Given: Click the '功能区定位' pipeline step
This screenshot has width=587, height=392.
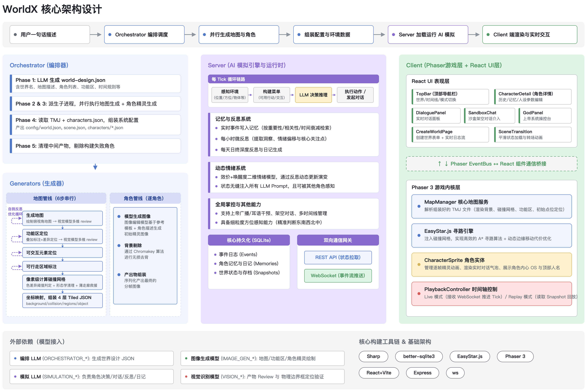Looking at the screenshot, I should tap(63, 236).
